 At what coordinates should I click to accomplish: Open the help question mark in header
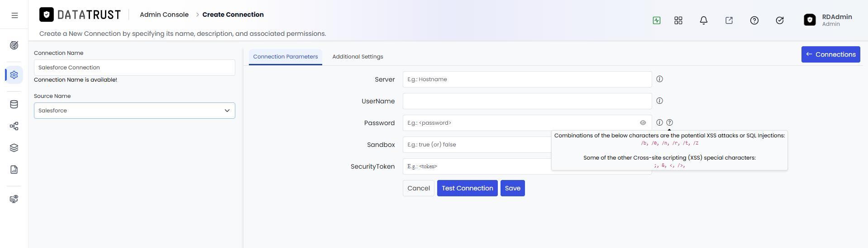(754, 20)
